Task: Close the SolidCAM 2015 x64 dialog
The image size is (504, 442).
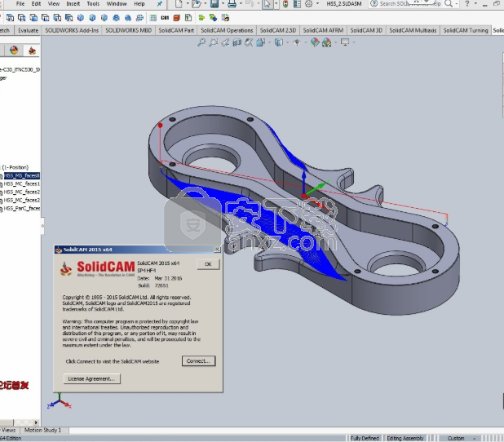Action: click(217, 250)
